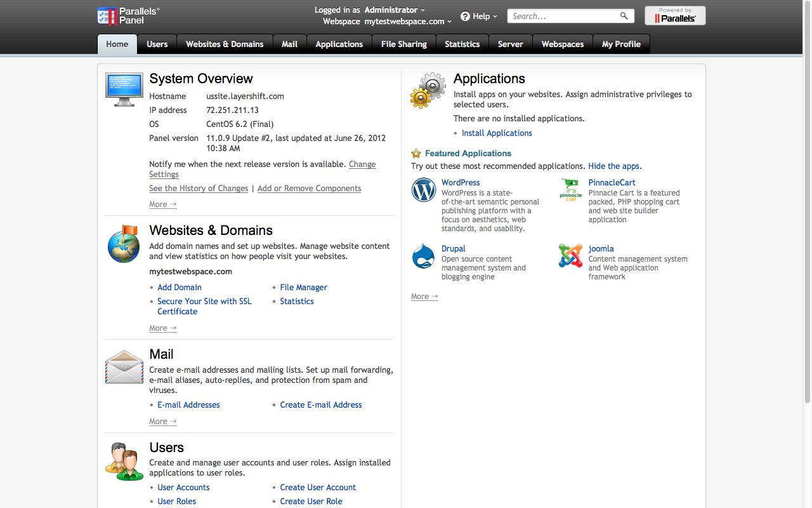Open the Statistics tab
Viewport: 812px width, 508px height.
click(x=462, y=44)
